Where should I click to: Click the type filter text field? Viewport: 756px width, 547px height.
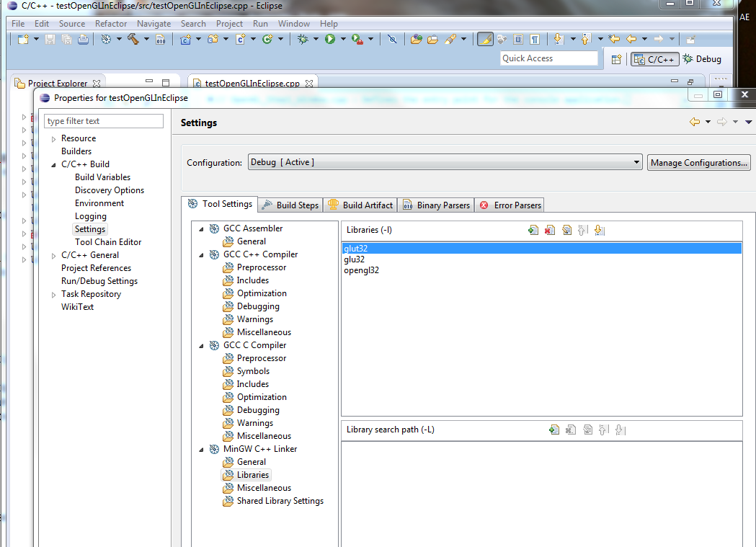point(104,121)
